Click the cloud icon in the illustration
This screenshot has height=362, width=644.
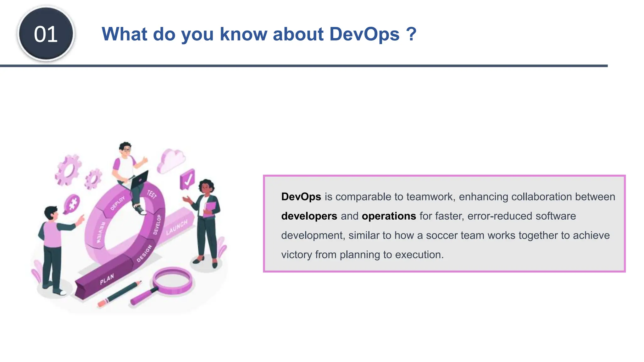coord(171,161)
